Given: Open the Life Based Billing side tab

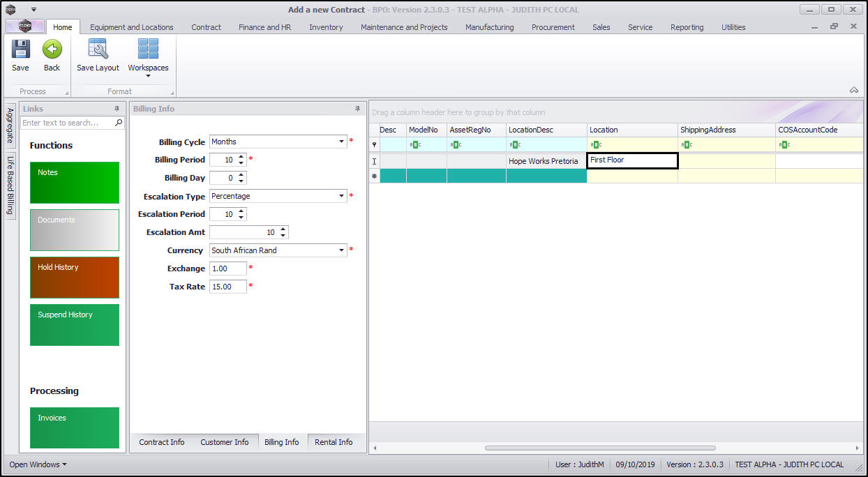Looking at the screenshot, I should tap(10, 184).
